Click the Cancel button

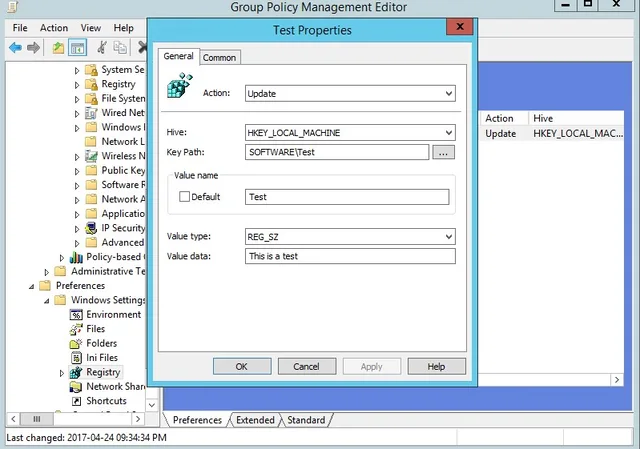307,367
